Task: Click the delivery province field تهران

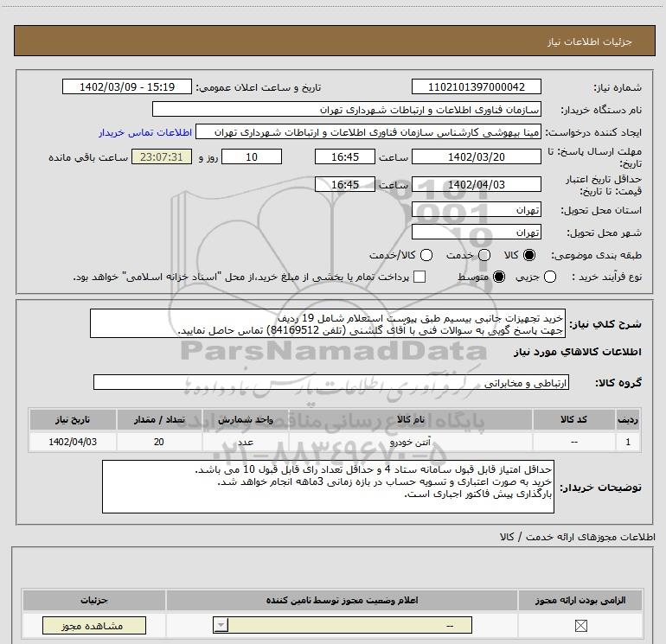Action: coord(477,210)
